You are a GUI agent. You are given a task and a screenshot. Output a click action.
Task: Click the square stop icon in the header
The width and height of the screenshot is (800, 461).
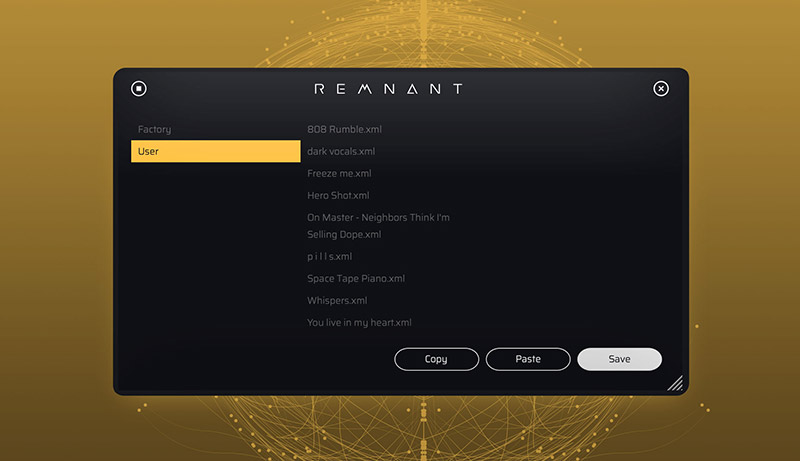pos(139,89)
